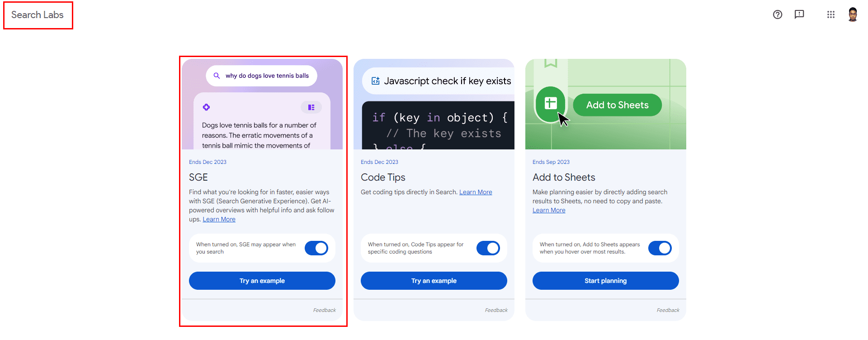Disable the Code Tips toggle

pyautogui.click(x=488, y=248)
